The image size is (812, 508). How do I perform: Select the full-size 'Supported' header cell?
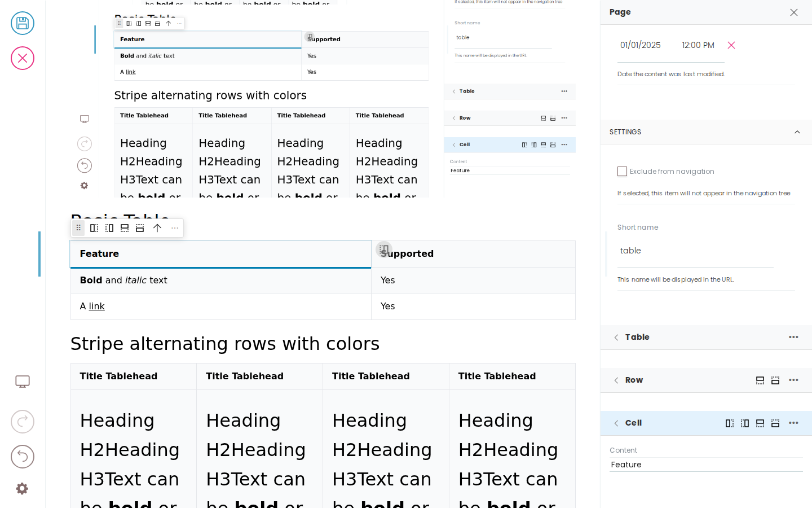[474, 254]
